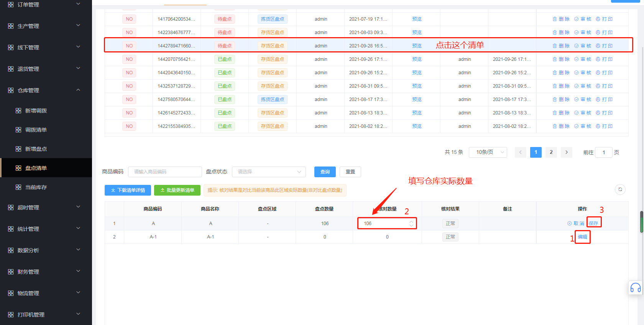Viewport: 644px width, 325px height.
Task: Click the 打印机管理 sidebar grid icon
Action: coord(11,315)
